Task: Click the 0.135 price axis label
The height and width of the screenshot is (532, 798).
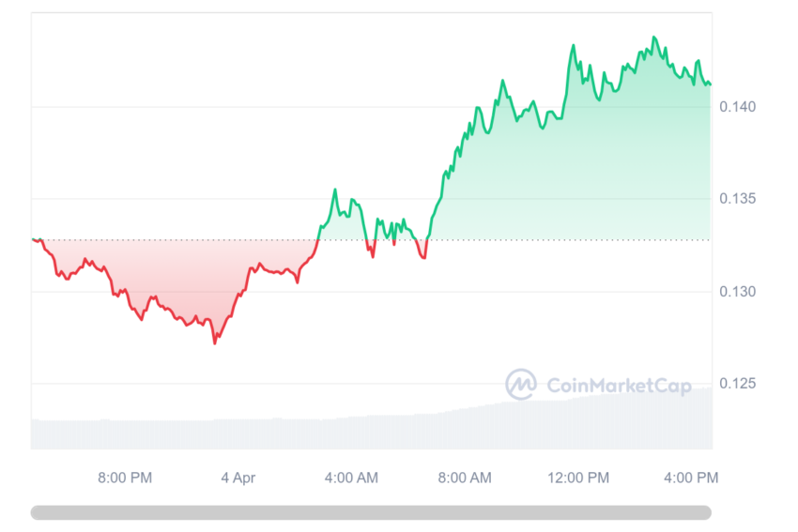Action: pos(737,199)
